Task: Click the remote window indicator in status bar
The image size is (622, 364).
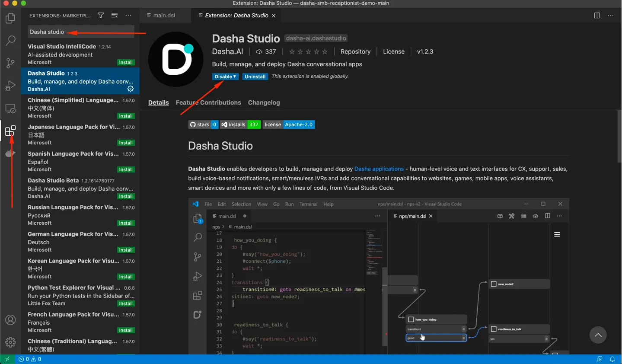Action: 7,359
